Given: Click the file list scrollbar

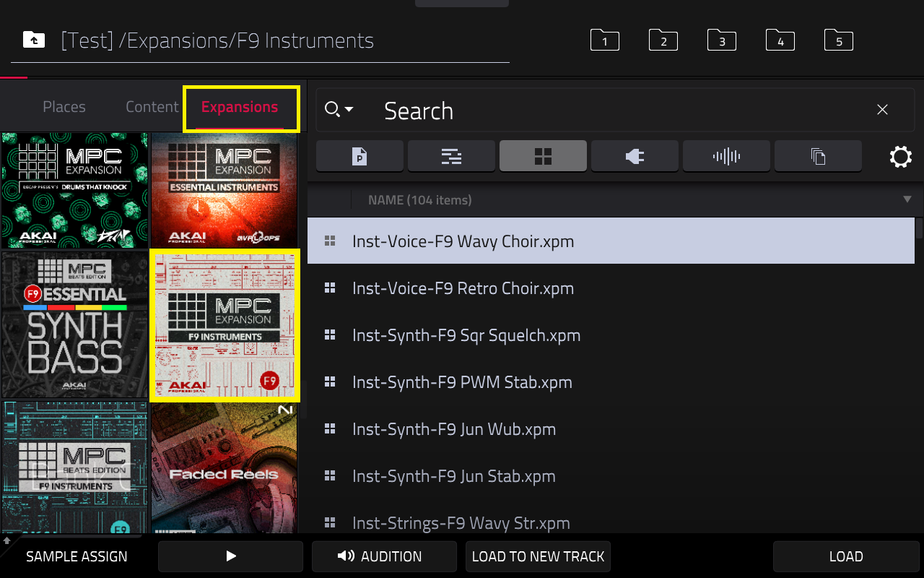Looking at the screenshot, I should (x=919, y=228).
